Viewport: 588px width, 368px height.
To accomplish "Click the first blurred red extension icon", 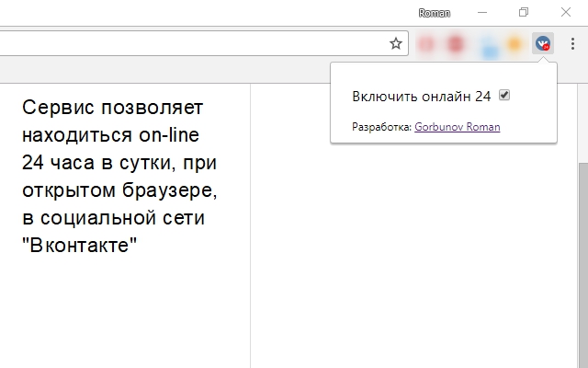I will [x=425, y=44].
